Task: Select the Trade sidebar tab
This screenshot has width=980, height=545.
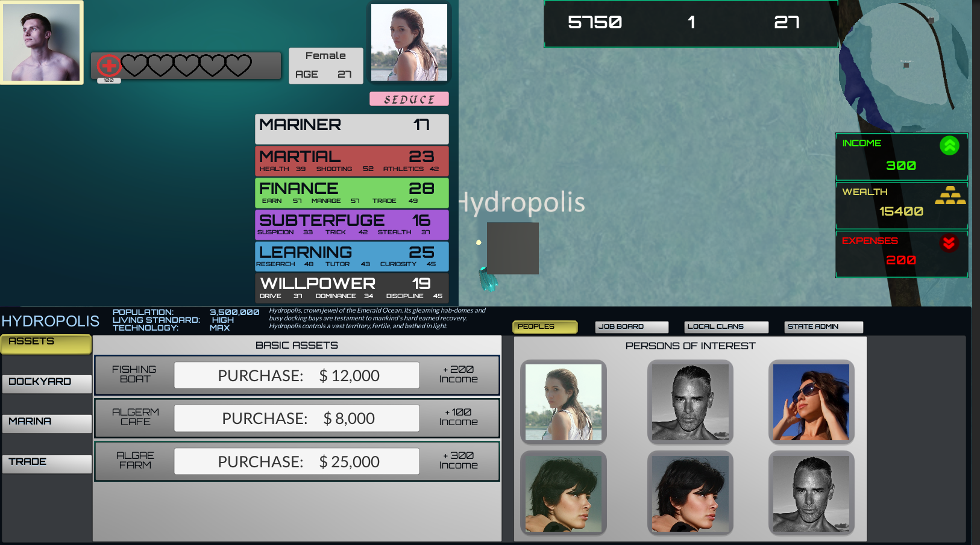Action: pyautogui.click(x=47, y=464)
